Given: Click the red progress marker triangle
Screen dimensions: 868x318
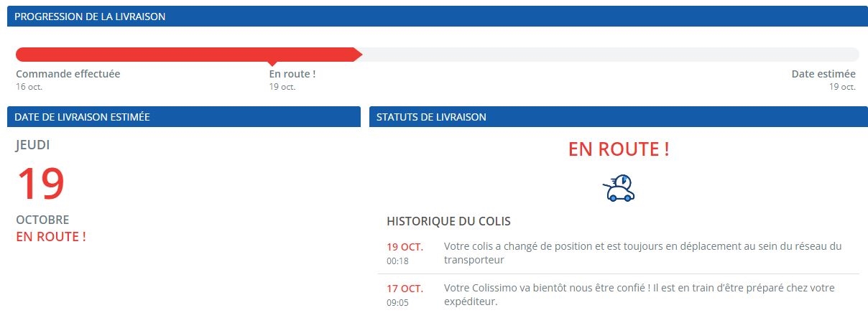Looking at the screenshot, I should click(272, 64).
